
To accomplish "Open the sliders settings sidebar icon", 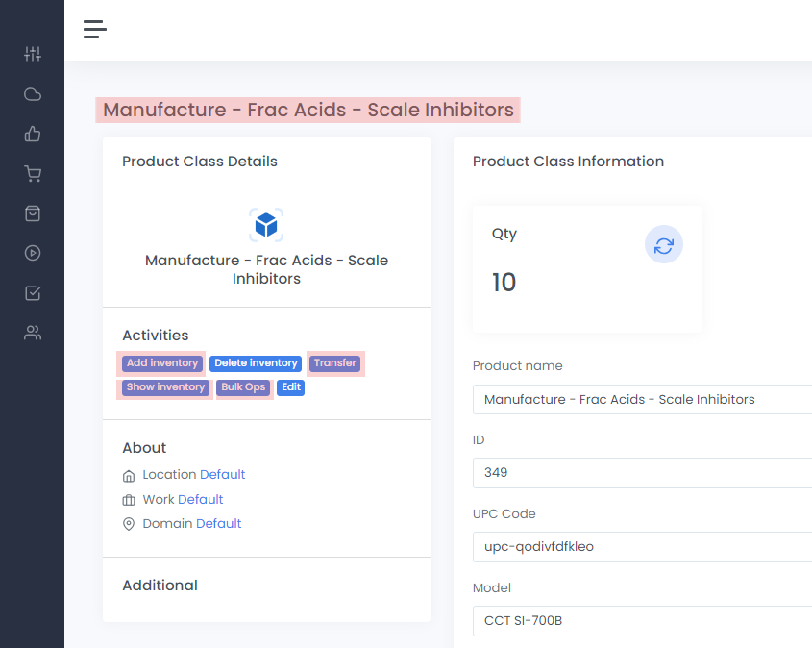I will tap(33, 54).
